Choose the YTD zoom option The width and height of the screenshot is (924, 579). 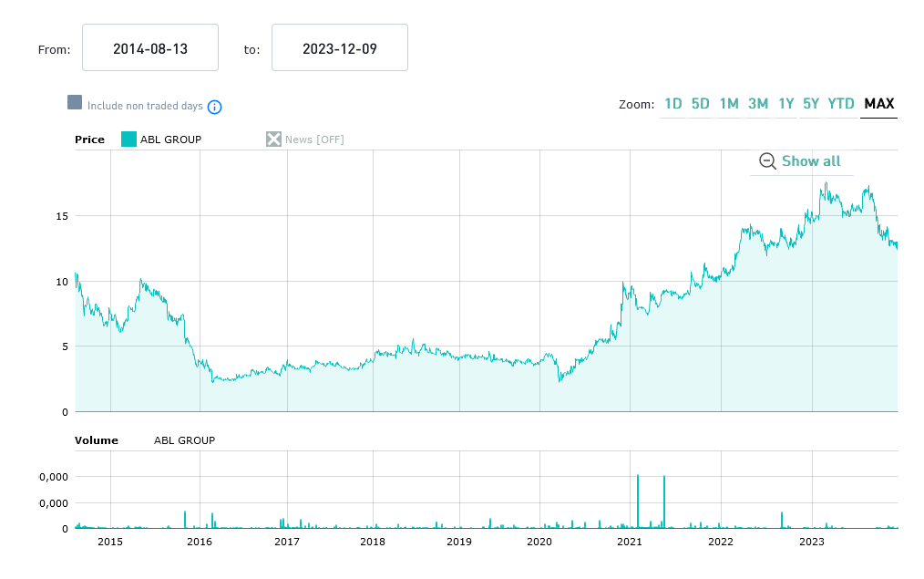point(841,104)
